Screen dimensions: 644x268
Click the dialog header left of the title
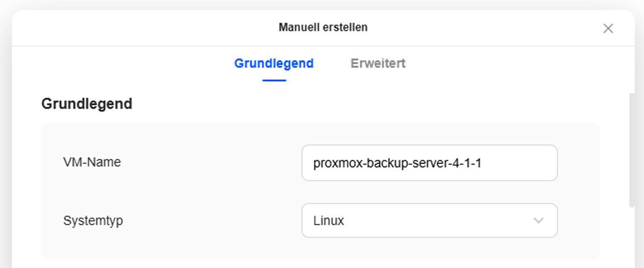134,27
